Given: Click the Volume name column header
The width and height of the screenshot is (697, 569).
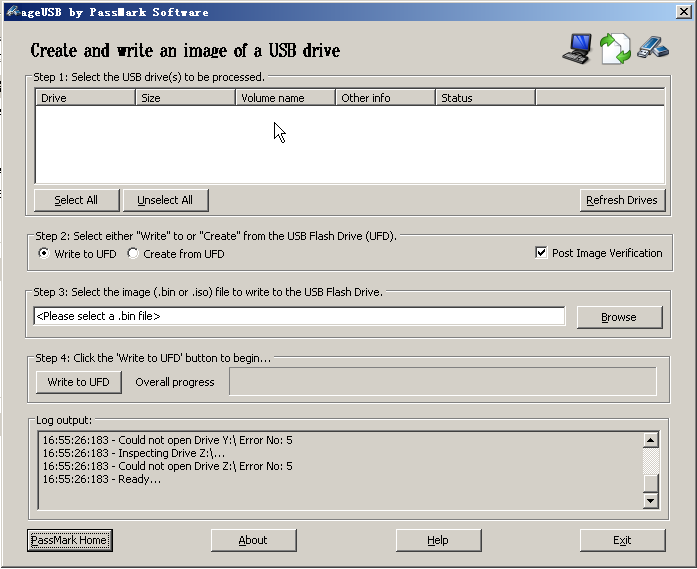Looking at the screenshot, I should 285,97.
